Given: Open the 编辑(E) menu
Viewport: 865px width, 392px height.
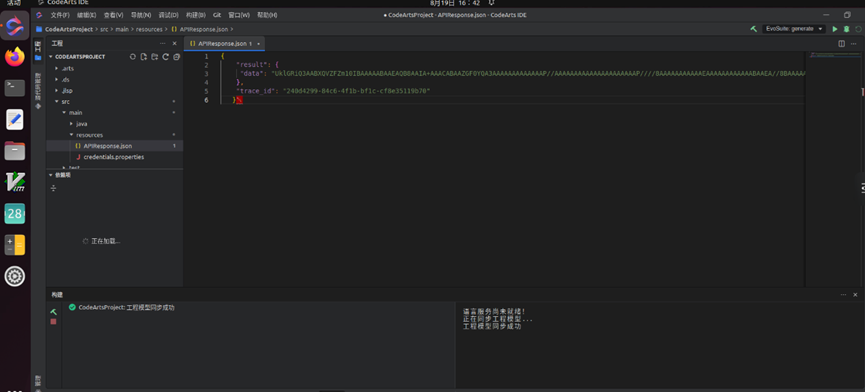Looking at the screenshot, I should (x=87, y=15).
